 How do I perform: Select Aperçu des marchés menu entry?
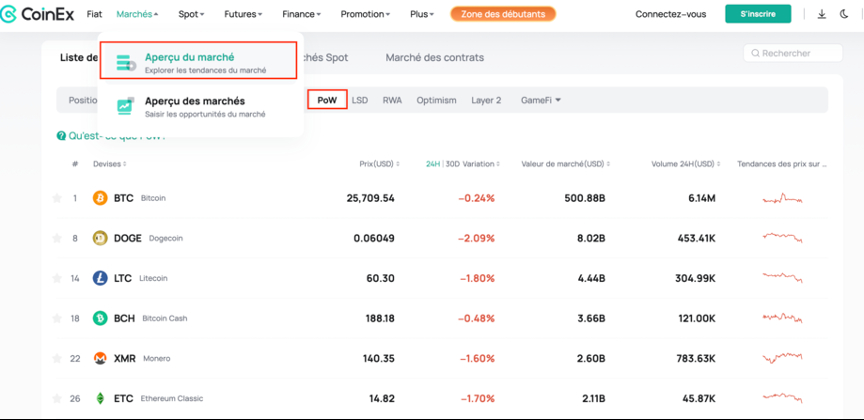(198, 107)
